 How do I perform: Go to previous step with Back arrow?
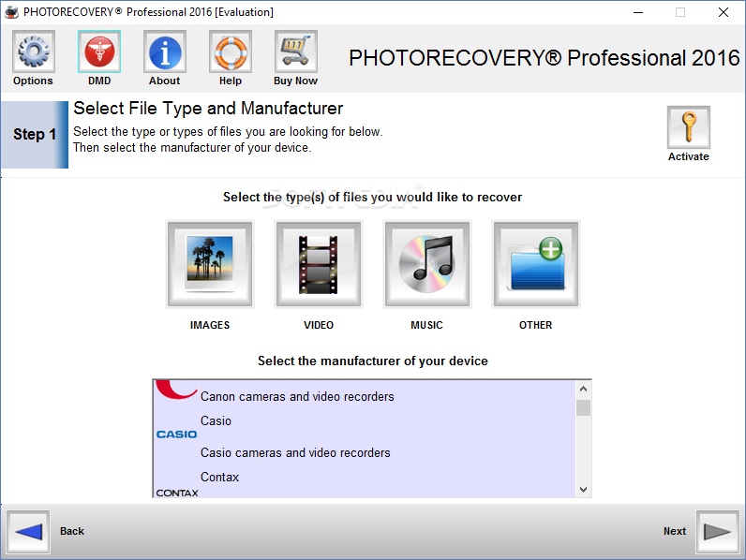(x=28, y=532)
